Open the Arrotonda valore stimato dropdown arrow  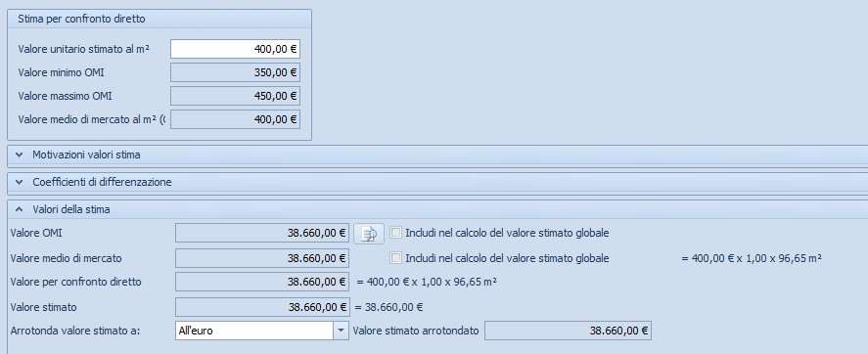tap(341, 331)
